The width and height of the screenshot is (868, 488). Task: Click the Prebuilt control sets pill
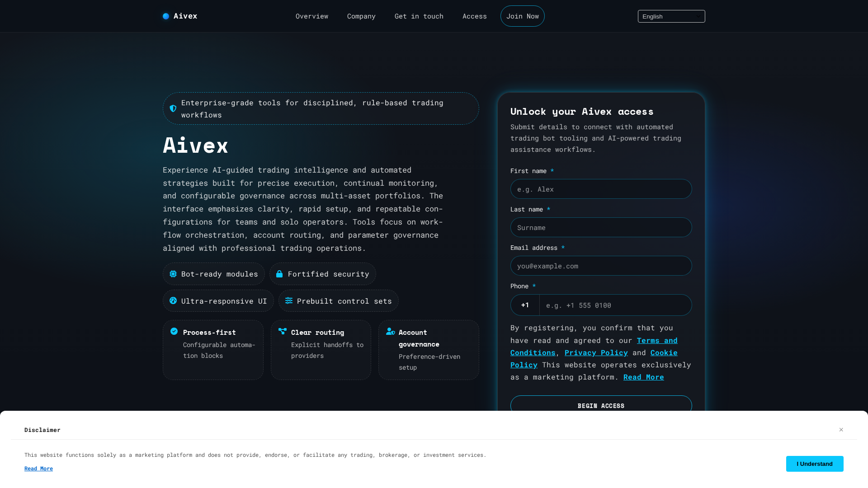pyautogui.click(x=339, y=300)
